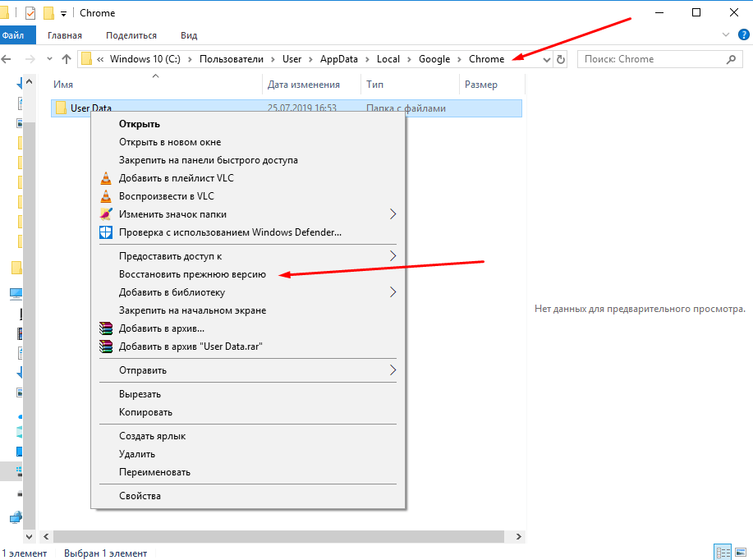Expand 'Добавить в библиотеку' submenu

pos(393,292)
